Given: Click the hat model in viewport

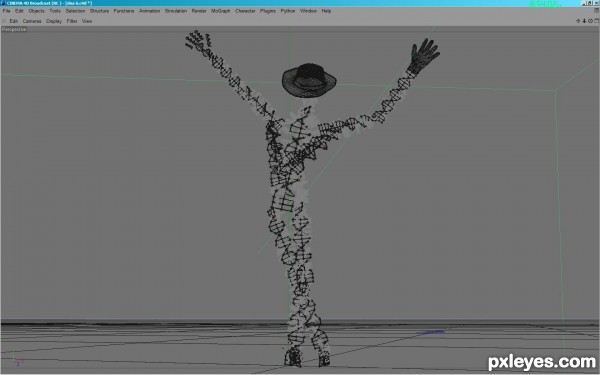Looking at the screenshot, I should coord(309,80).
